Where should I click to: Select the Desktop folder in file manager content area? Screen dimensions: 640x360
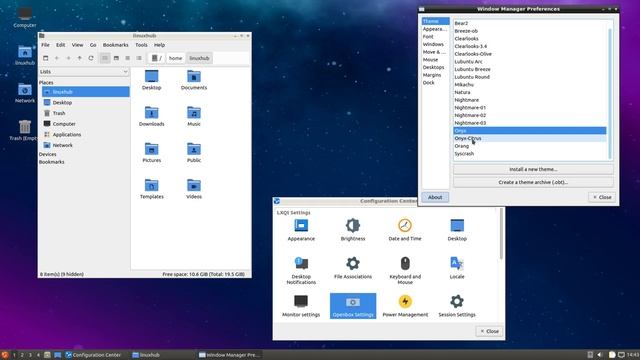point(151,80)
